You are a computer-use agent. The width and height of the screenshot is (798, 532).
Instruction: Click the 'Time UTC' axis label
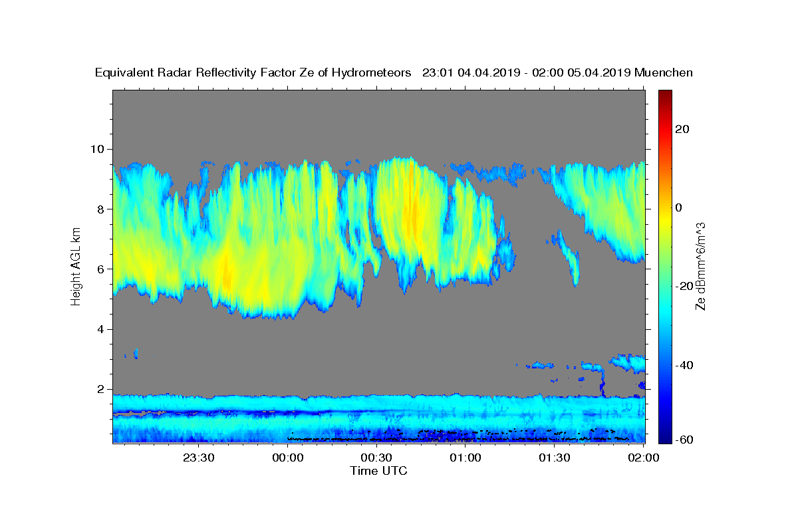pos(378,471)
